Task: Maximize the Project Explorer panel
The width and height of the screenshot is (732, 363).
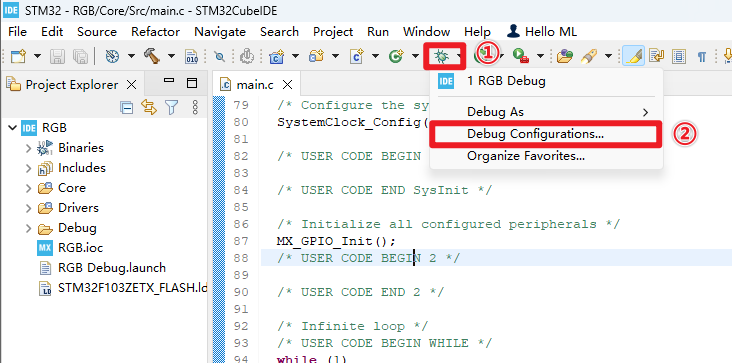Action: point(192,83)
